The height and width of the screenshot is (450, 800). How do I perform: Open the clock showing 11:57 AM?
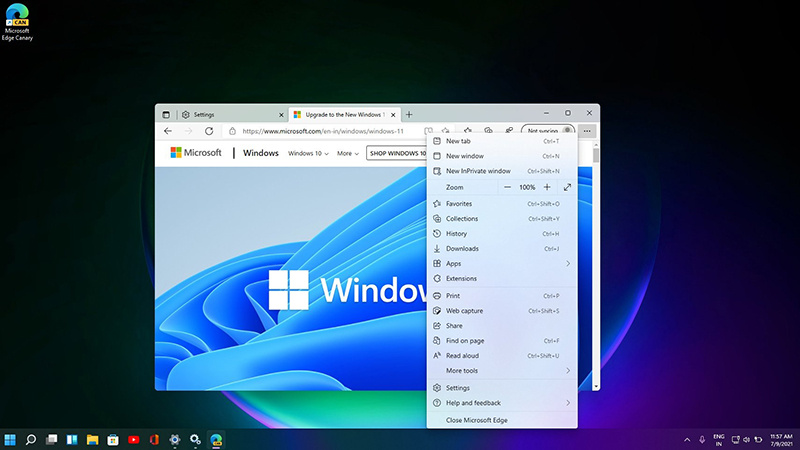(781, 440)
